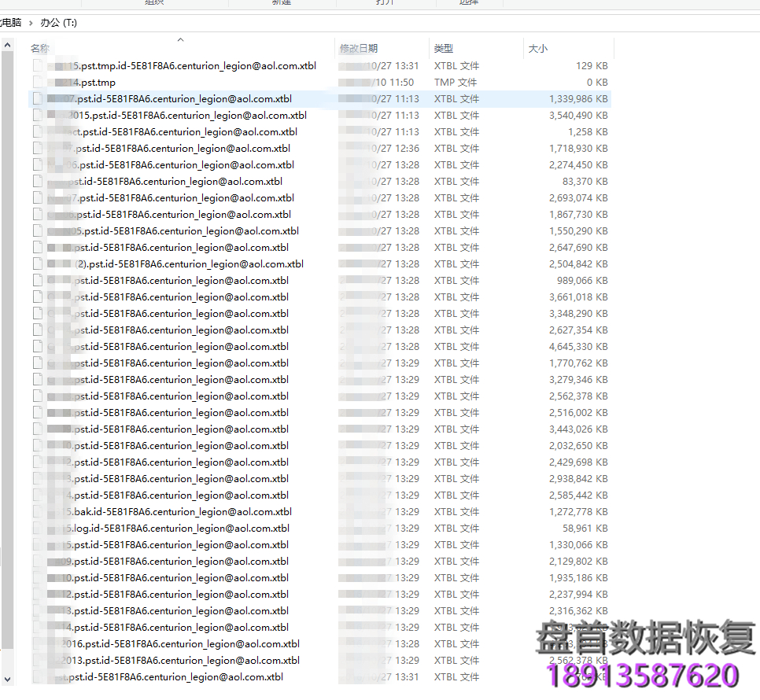760x700 pixels.
Task: Click the 打开 toolbar button
Action: pyautogui.click(x=386, y=2)
